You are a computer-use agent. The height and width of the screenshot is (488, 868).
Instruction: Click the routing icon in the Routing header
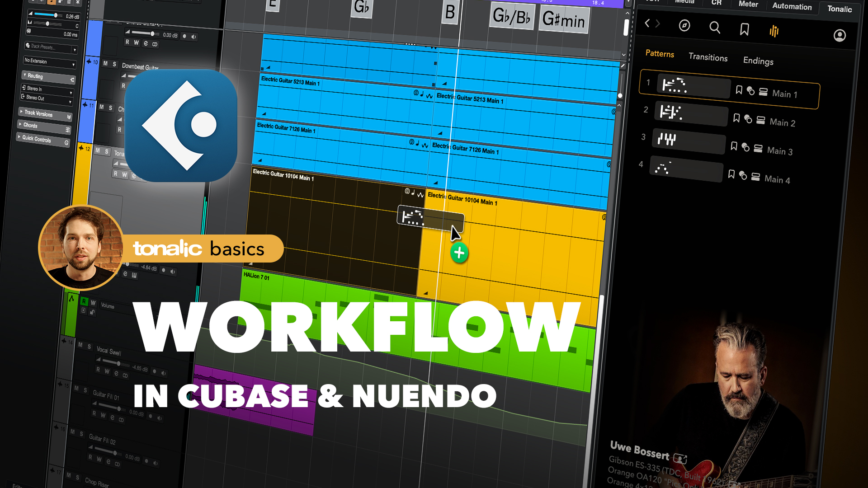[72, 80]
